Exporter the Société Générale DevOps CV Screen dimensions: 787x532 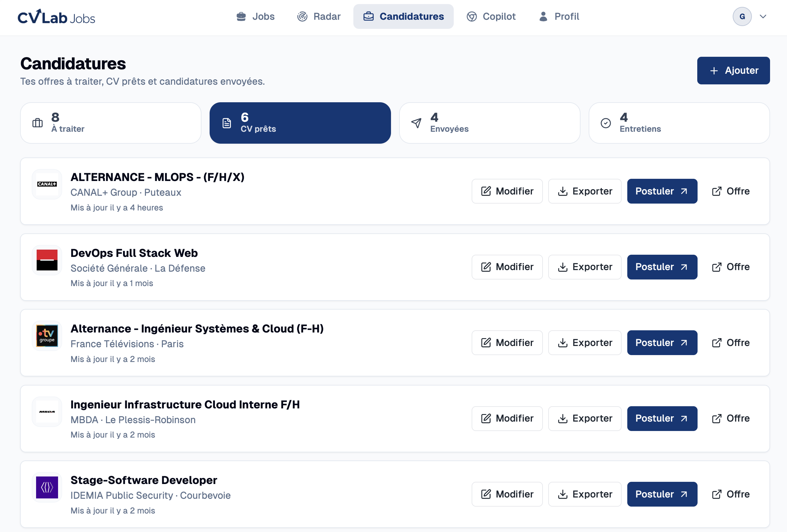585,267
